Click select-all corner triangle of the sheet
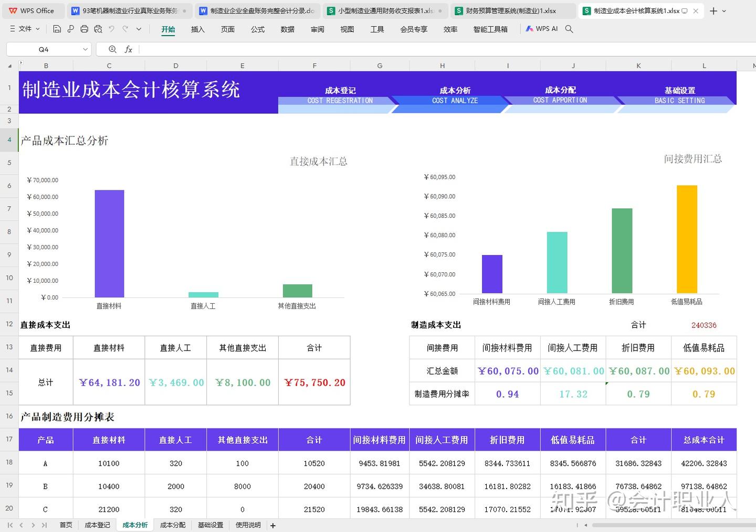 point(9,66)
